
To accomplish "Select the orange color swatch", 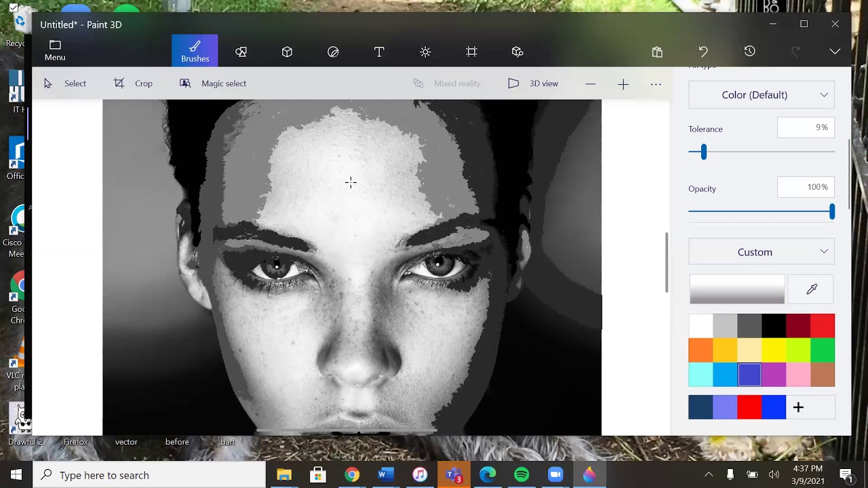I will pyautogui.click(x=701, y=350).
